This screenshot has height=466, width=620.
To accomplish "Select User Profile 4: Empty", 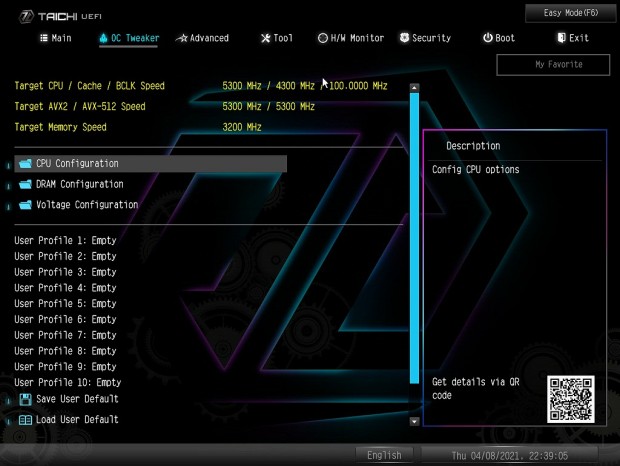I will pyautogui.click(x=65, y=288).
